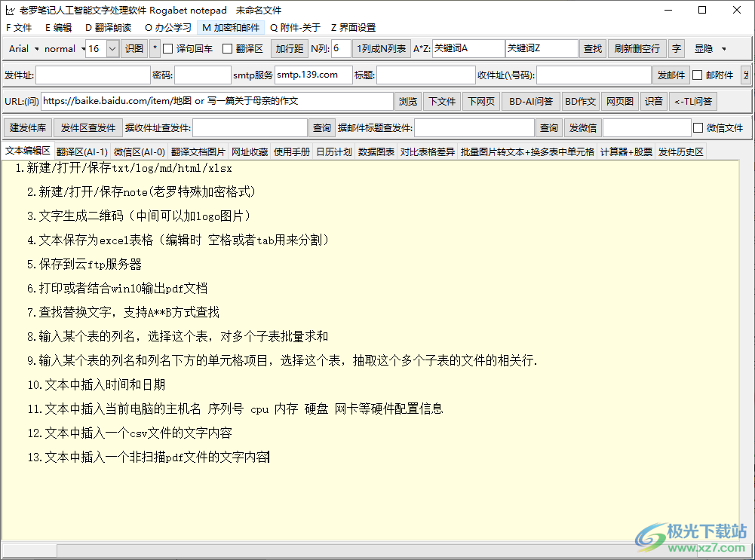
Task: Expand the 显隐 dropdown
Action: pyautogui.click(x=710, y=48)
